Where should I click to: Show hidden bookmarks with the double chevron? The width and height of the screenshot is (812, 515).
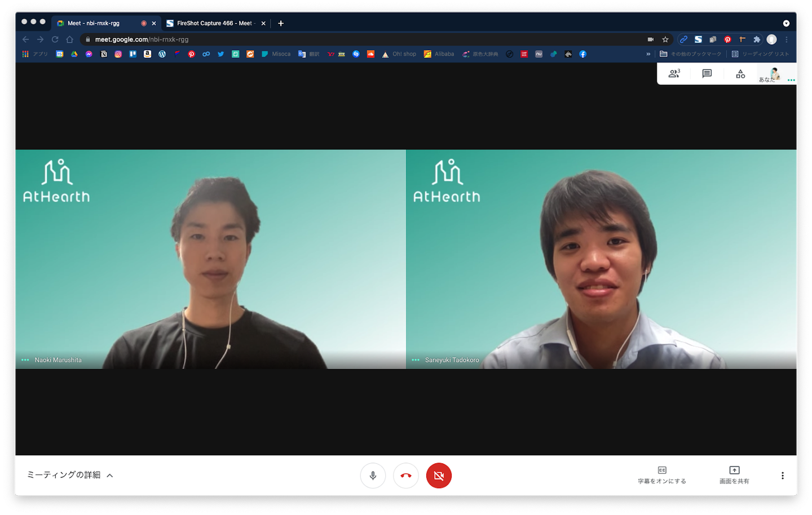(x=648, y=54)
